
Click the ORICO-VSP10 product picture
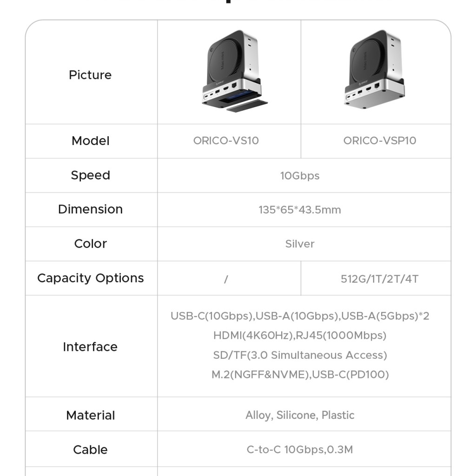pyautogui.click(x=374, y=70)
